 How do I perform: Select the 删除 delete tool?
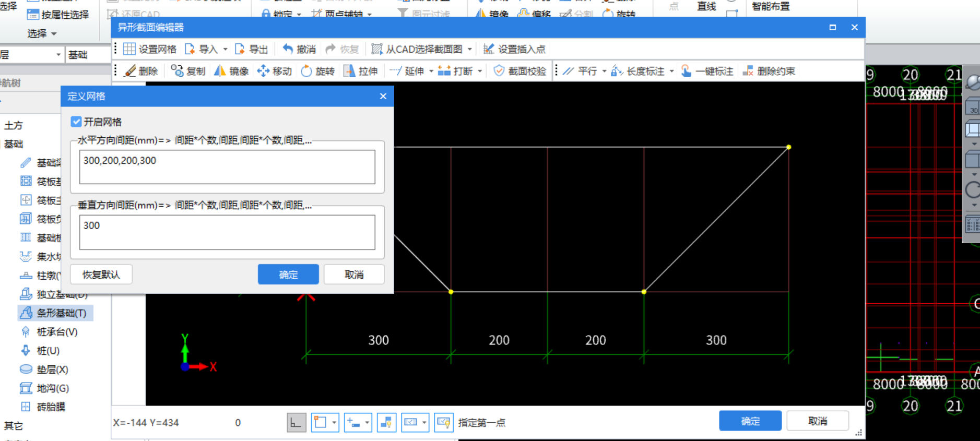pyautogui.click(x=141, y=71)
